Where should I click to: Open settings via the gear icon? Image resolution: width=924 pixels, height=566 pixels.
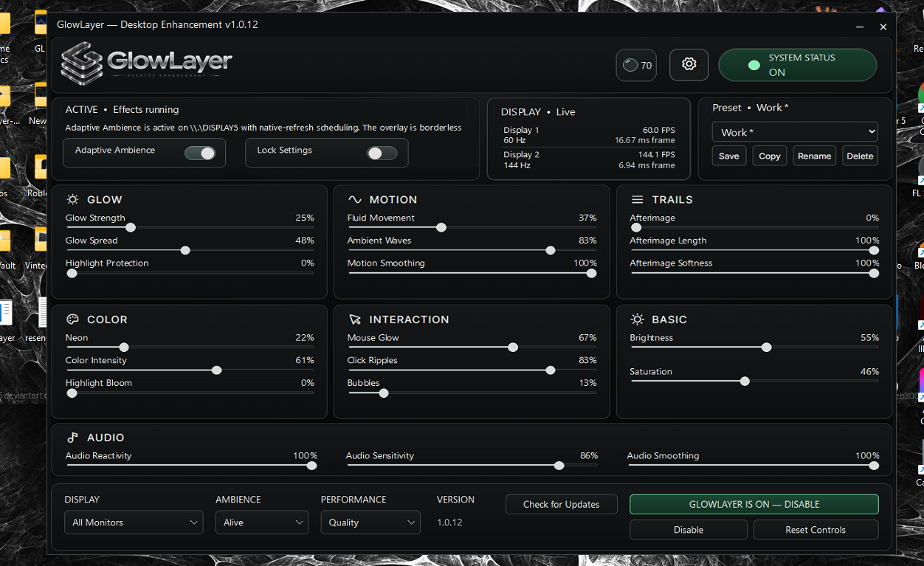point(689,65)
